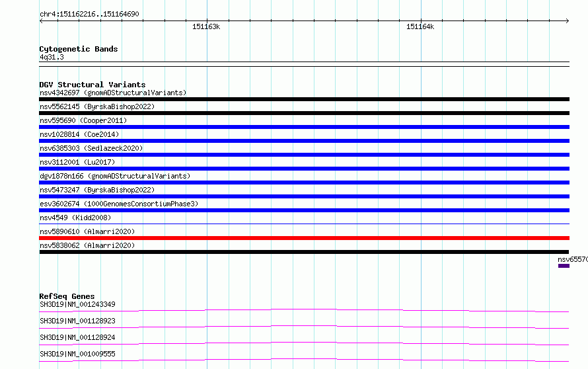The height and width of the screenshot is (369, 588).
Task: Open SH3D19|NM_001243349 transcript label
Action: click(77, 304)
